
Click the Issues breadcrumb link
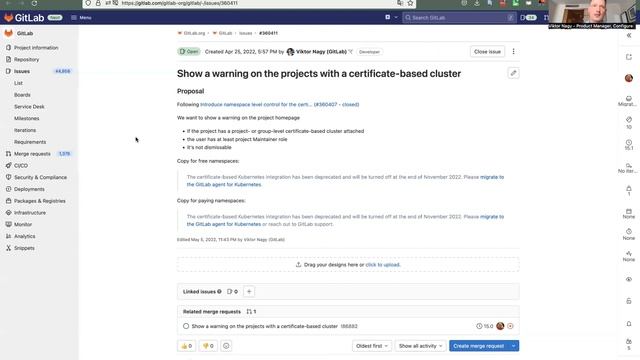tap(245, 33)
